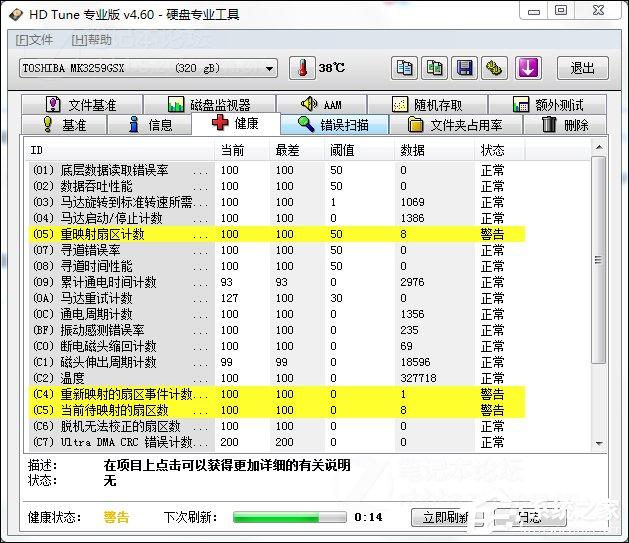The height and width of the screenshot is (543, 629).
Task: Click the thermometer temperature icon
Action: 302,68
